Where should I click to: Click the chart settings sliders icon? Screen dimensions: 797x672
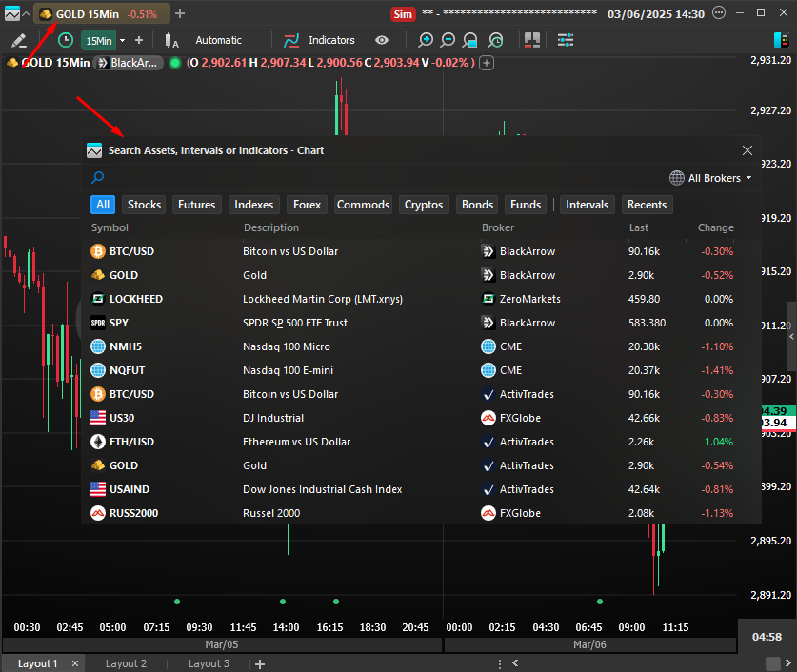[x=566, y=40]
